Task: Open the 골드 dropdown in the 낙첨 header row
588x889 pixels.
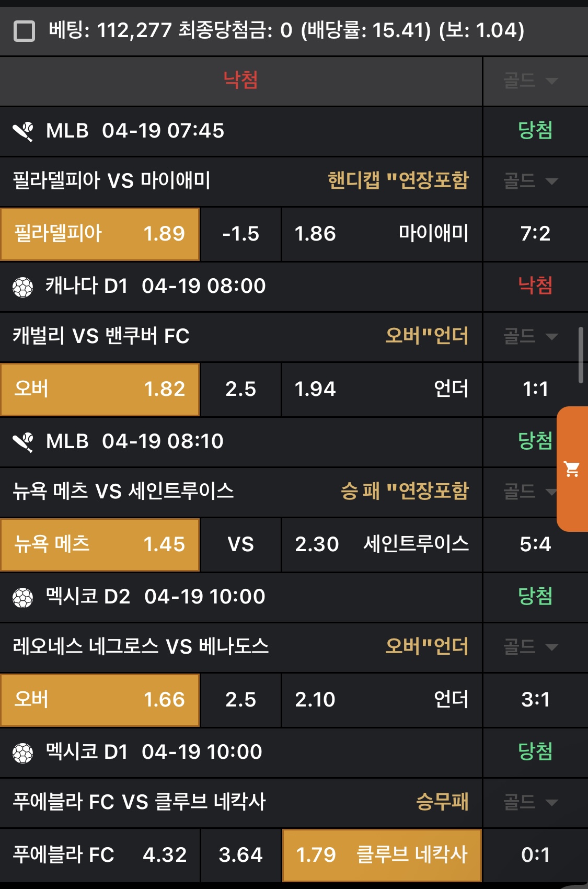Action: point(531,81)
